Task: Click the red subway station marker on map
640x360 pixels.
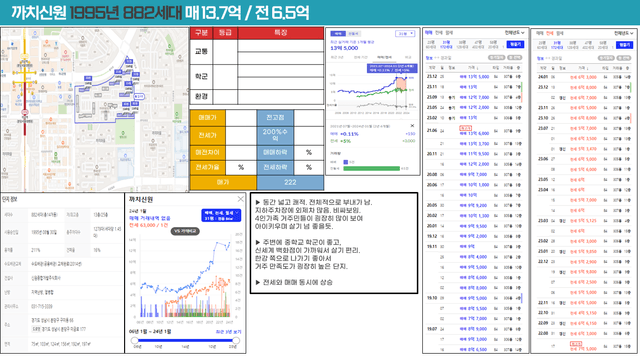Action: pyautogui.click(x=25, y=112)
